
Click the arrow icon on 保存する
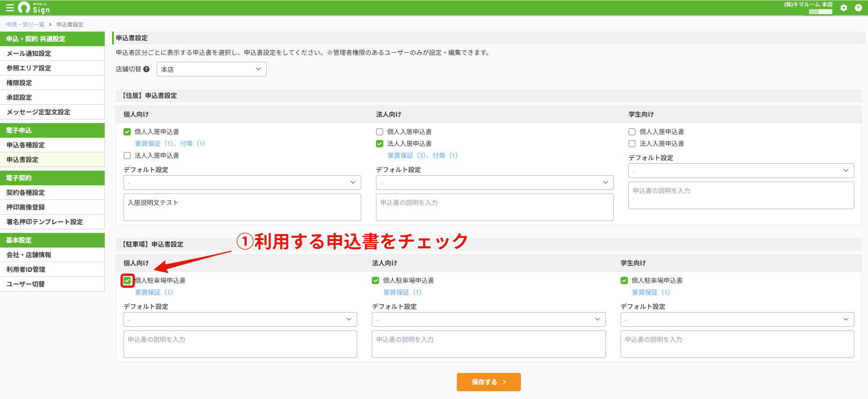coord(504,382)
